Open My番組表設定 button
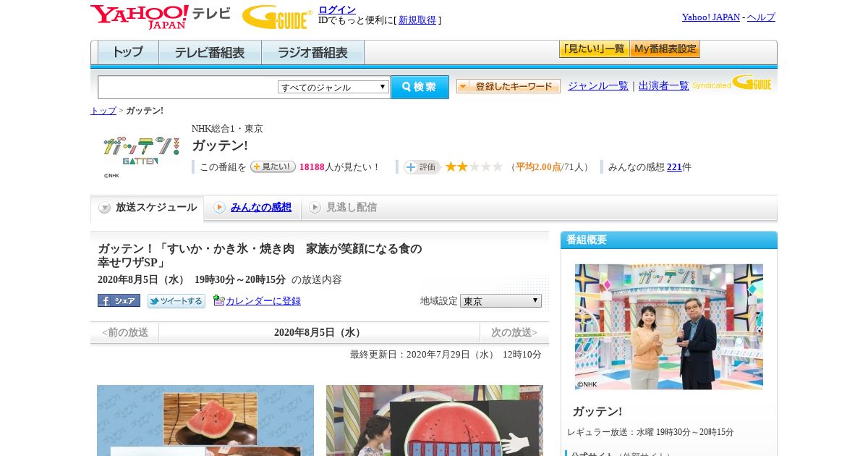868x456 pixels. coord(665,49)
